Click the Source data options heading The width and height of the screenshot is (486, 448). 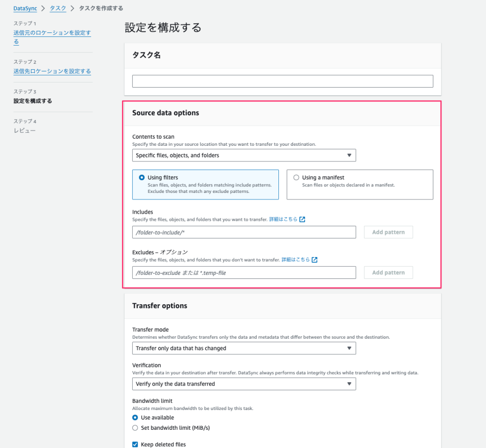166,113
